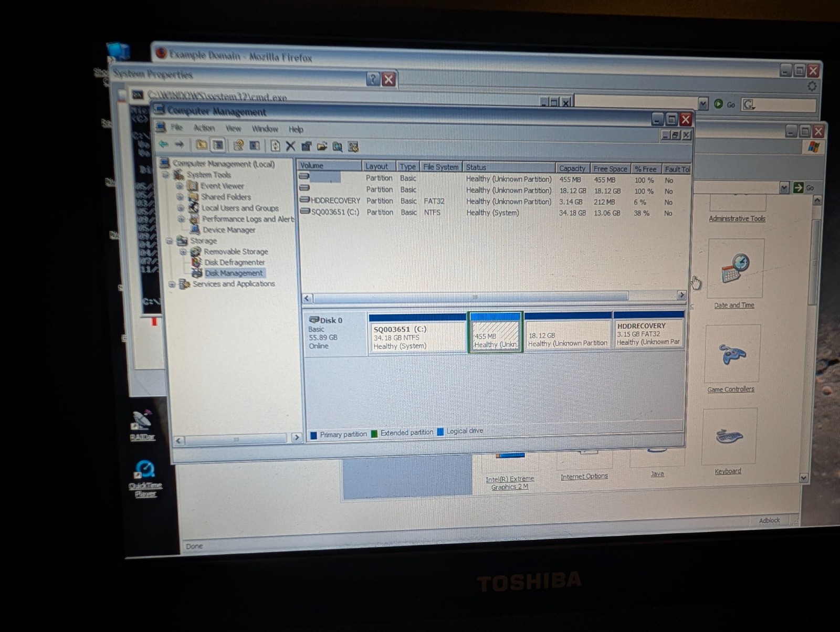Open the Window menu
This screenshot has height=632, width=840.
point(265,129)
